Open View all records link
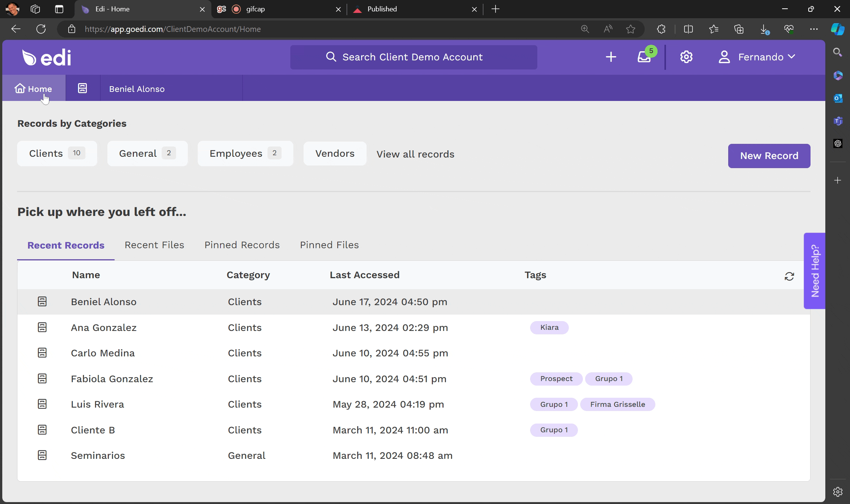 pos(415,154)
